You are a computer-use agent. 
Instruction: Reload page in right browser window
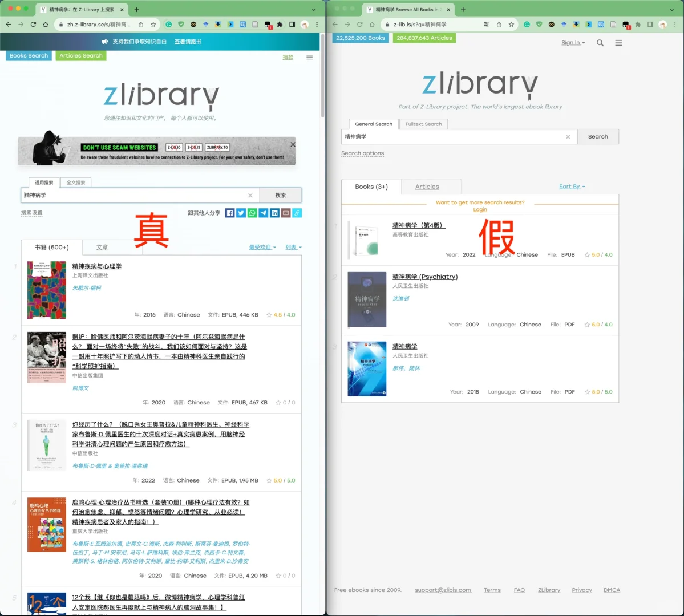[360, 25]
